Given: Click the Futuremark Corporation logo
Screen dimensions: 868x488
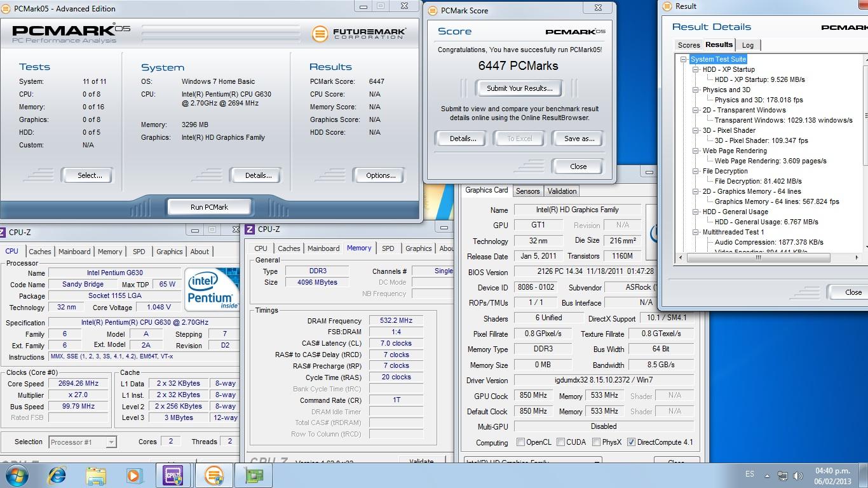Looking at the screenshot, I should pyautogui.click(x=358, y=33).
